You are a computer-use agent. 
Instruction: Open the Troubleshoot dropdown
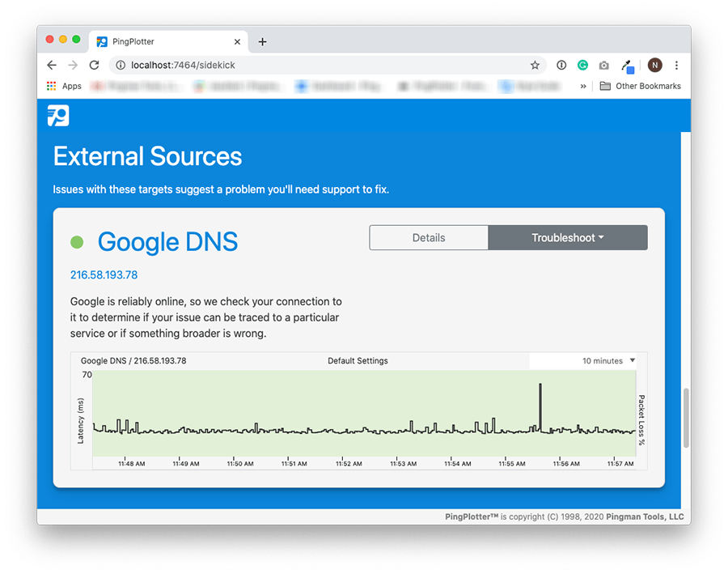pyautogui.click(x=567, y=237)
